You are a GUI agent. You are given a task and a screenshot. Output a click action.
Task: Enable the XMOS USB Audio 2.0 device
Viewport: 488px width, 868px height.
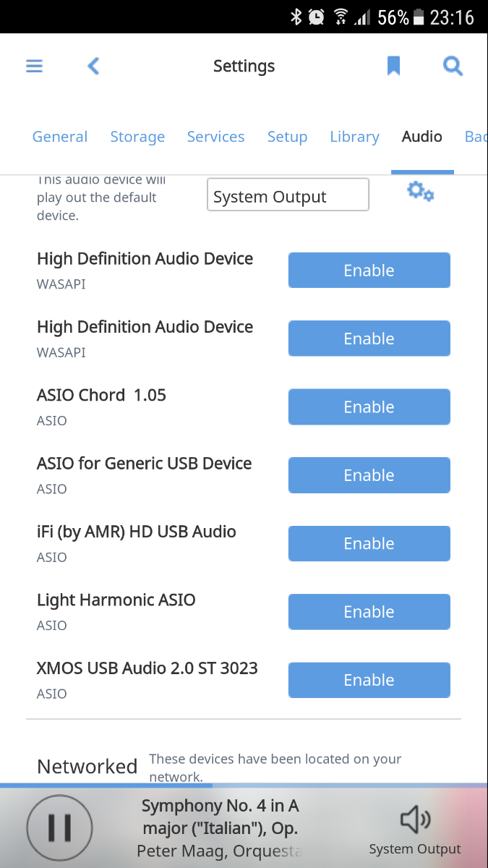(x=369, y=680)
